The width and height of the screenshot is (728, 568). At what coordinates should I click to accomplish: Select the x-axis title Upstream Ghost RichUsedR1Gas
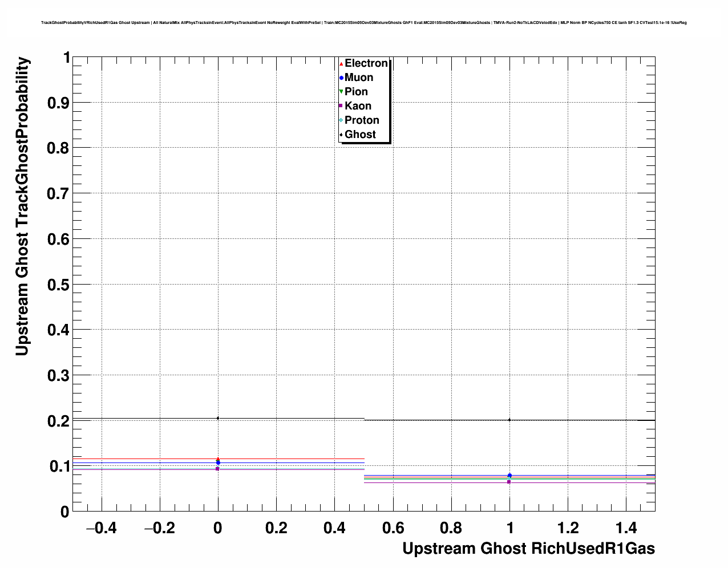[528, 549]
